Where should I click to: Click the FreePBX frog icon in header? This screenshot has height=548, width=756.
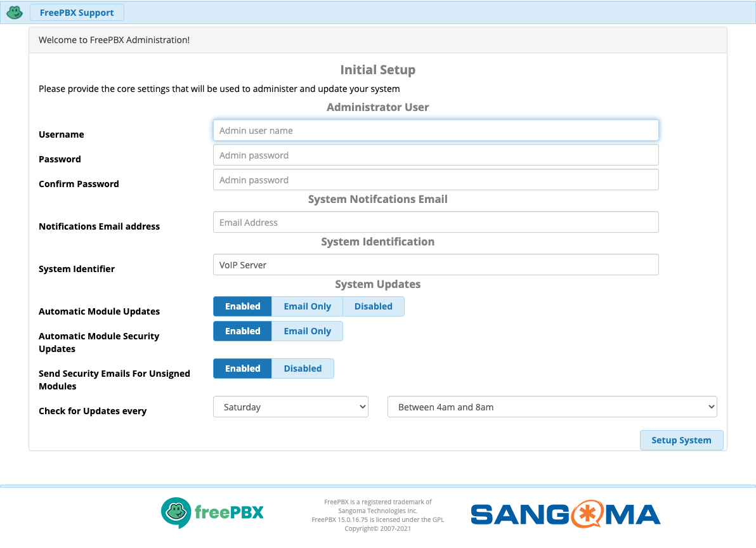tap(15, 13)
